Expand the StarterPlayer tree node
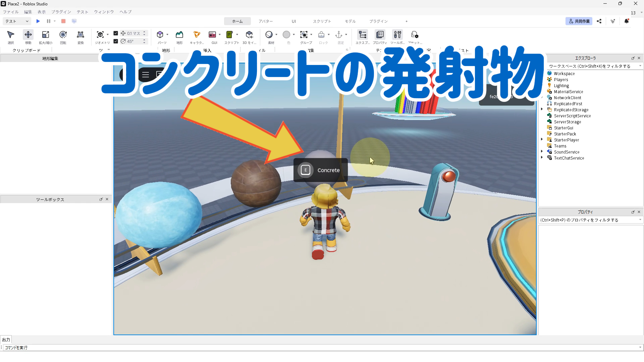644x362 pixels. [542, 140]
